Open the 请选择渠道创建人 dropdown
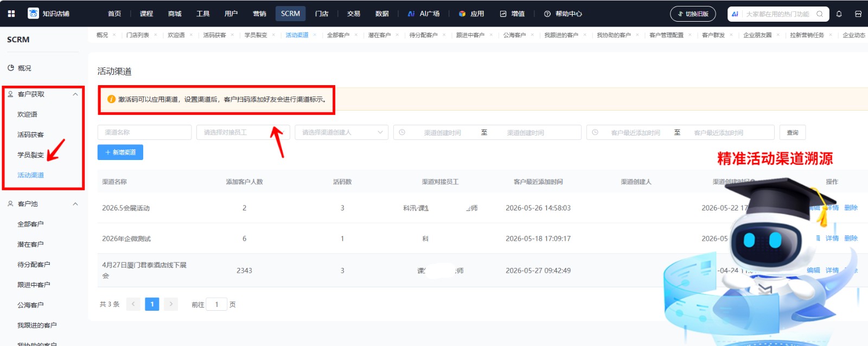Screen dimensions: 868x346 click(342, 132)
